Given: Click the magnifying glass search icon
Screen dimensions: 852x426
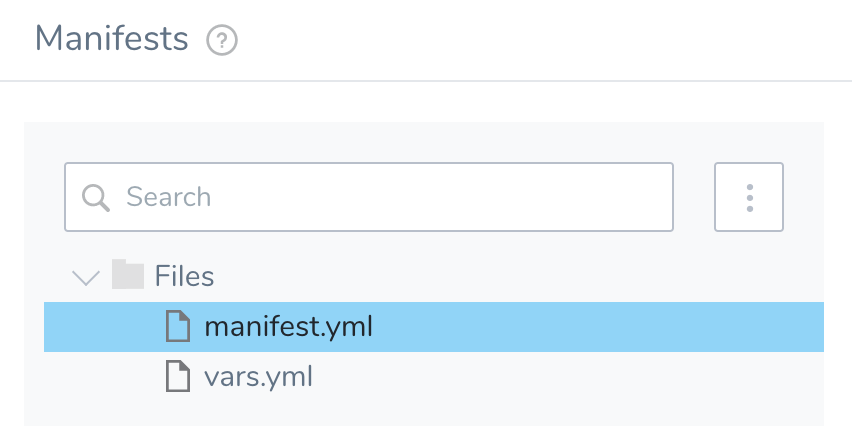Looking at the screenshot, I should click(x=96, y=198).
